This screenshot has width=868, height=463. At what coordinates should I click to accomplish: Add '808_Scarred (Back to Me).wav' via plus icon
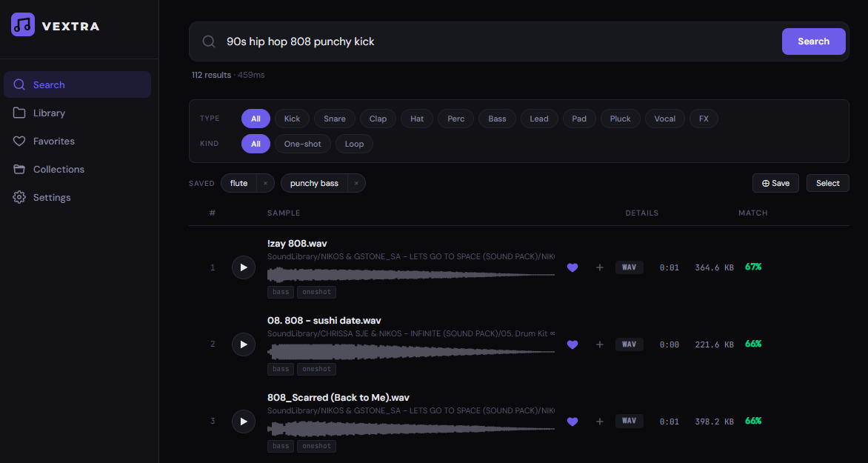pos(599,421)
